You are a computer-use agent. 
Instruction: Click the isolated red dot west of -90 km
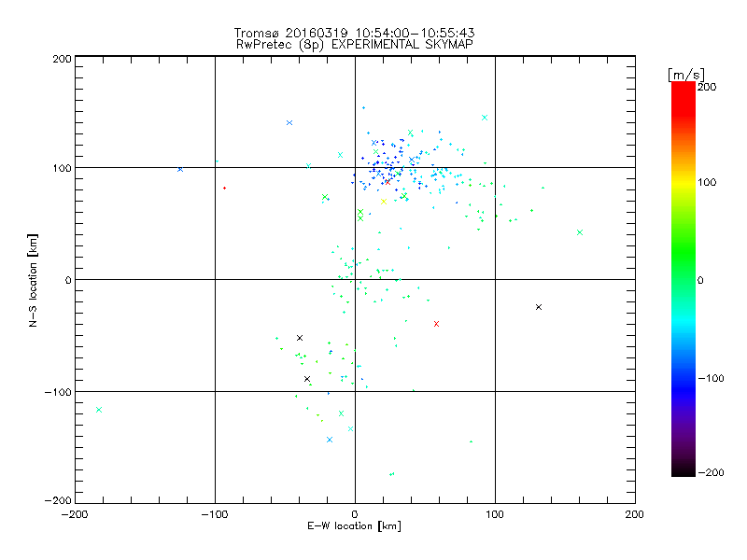tap(225, 189)
